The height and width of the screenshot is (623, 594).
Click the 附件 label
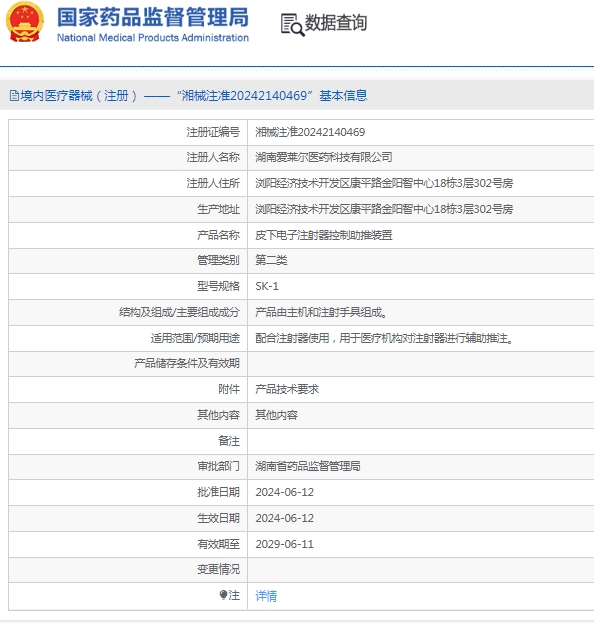(229, 389)
